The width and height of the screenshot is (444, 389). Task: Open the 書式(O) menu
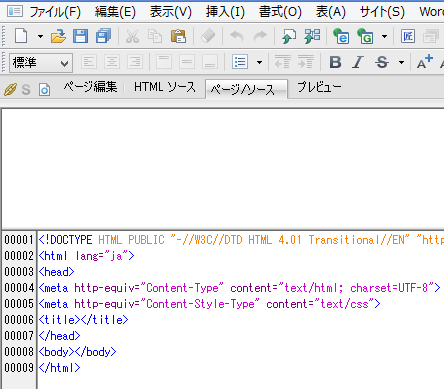pos(280,12)
